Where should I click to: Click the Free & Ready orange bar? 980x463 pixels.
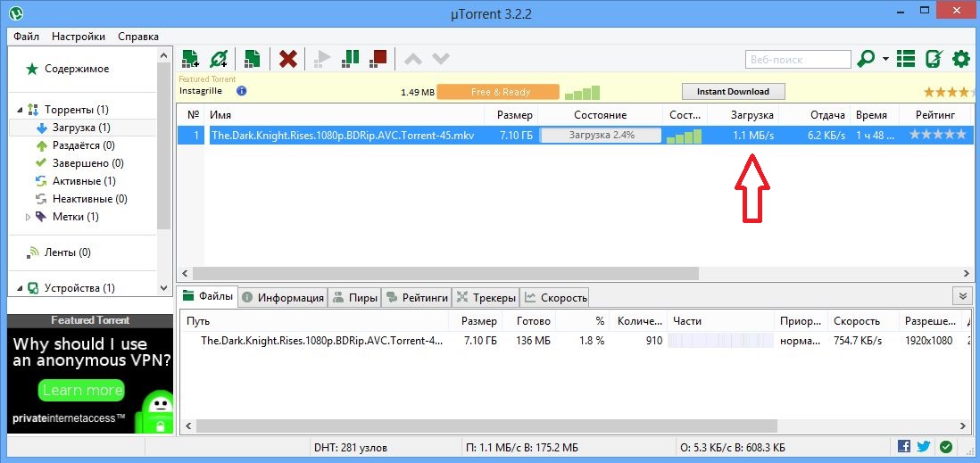(497, 92)
